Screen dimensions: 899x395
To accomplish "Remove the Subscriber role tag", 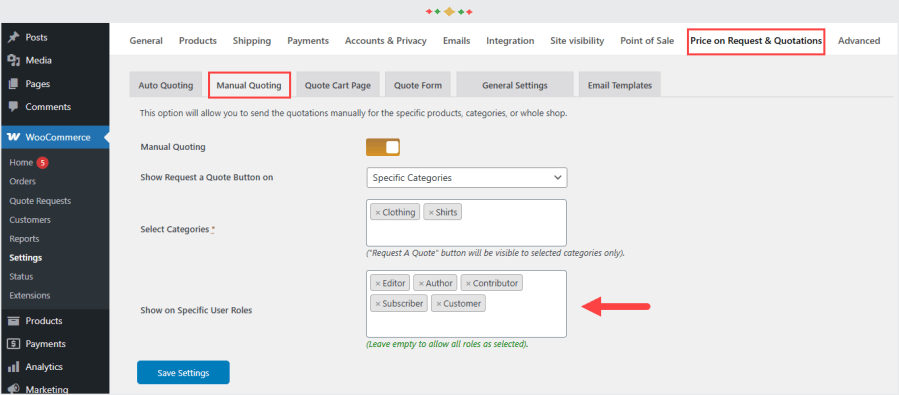I will pos(378,304).
